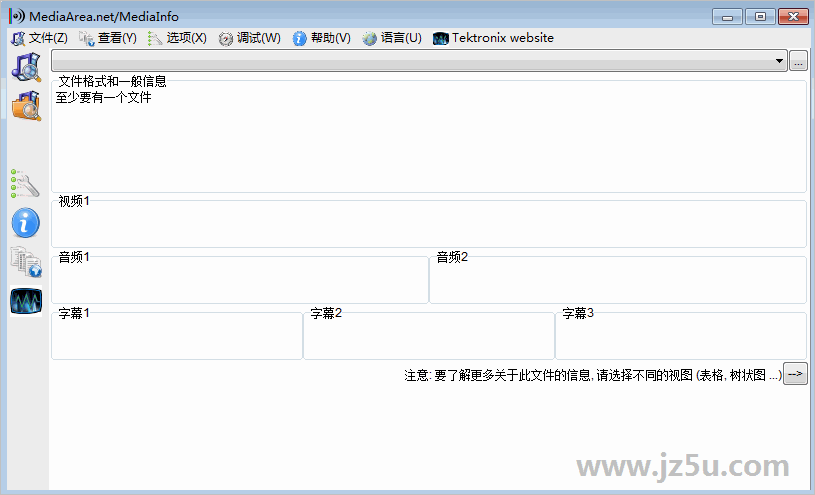Click the open folder sidebar icon

[26, 106]
